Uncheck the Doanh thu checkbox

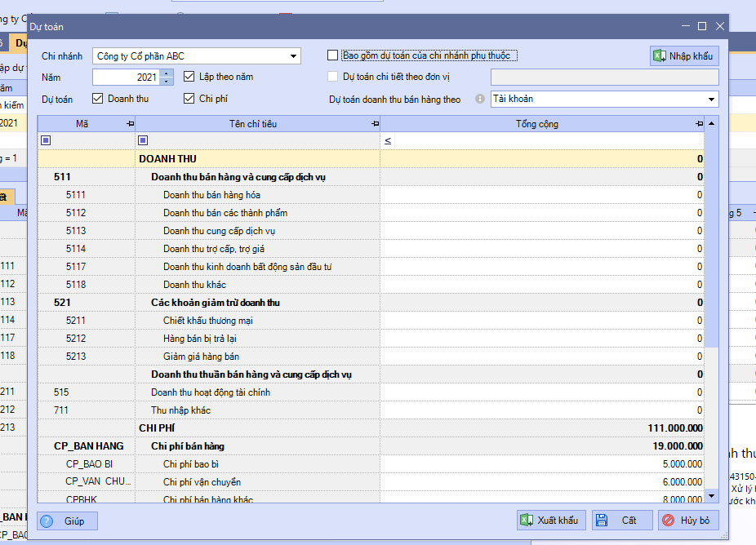pyautogui.click(x=98, y=100)
